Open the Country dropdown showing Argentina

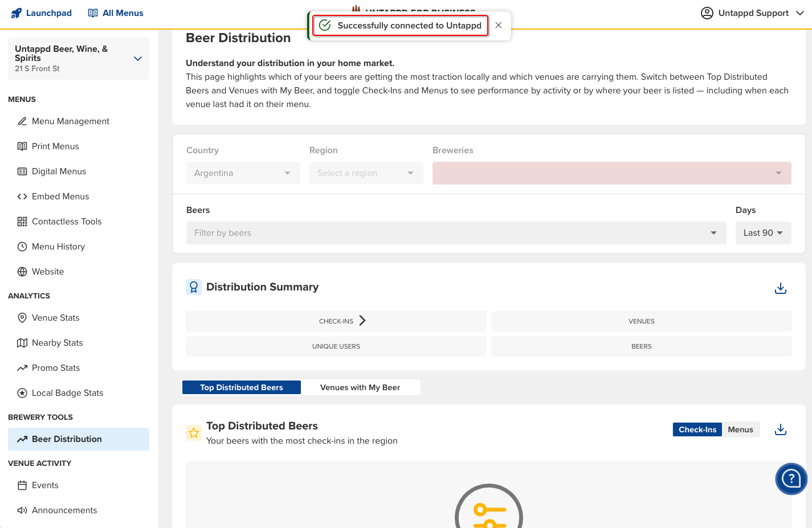tap(243, 173)
